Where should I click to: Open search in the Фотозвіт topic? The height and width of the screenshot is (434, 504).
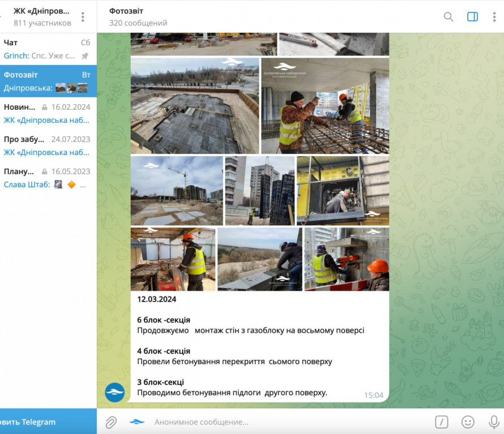tap(449, 17)
